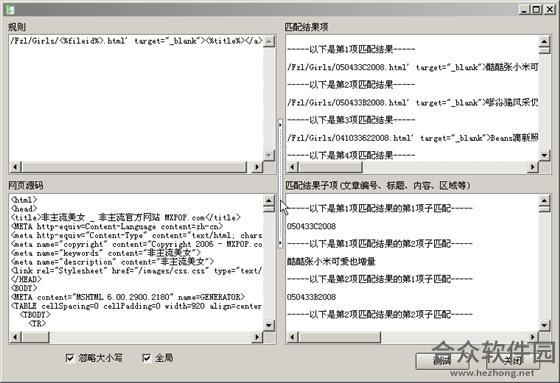Click the 以下是第2项匹配结果 header line
Screen dimensions: 560x383
351,85
